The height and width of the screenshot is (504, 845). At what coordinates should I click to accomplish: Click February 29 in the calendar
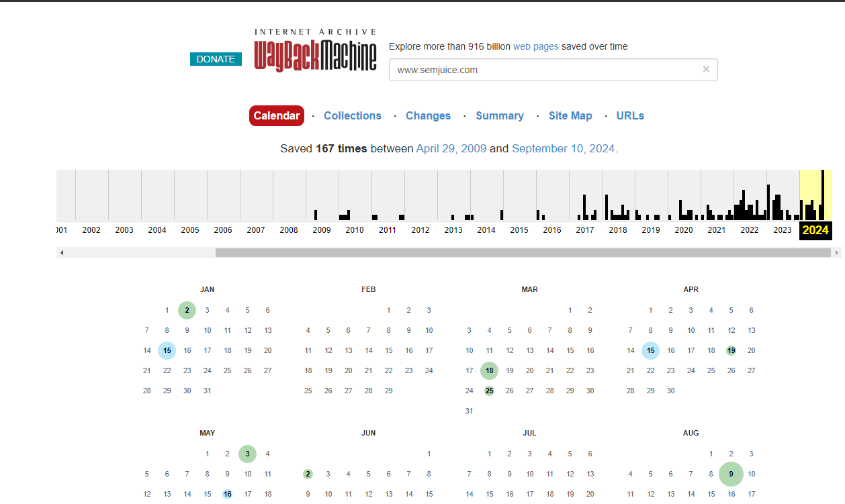[x=389, y=391]
